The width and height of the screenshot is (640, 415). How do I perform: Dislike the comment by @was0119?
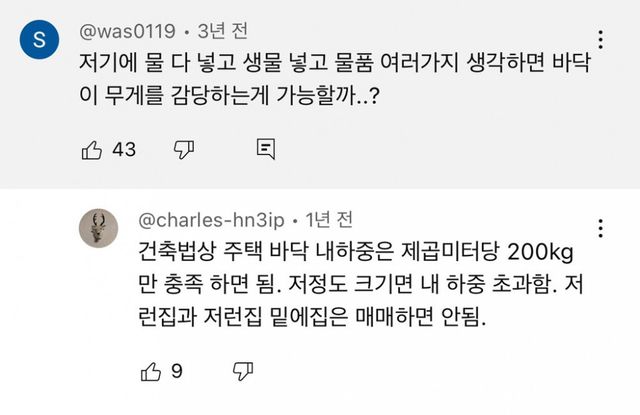click(x=183, y=149)
